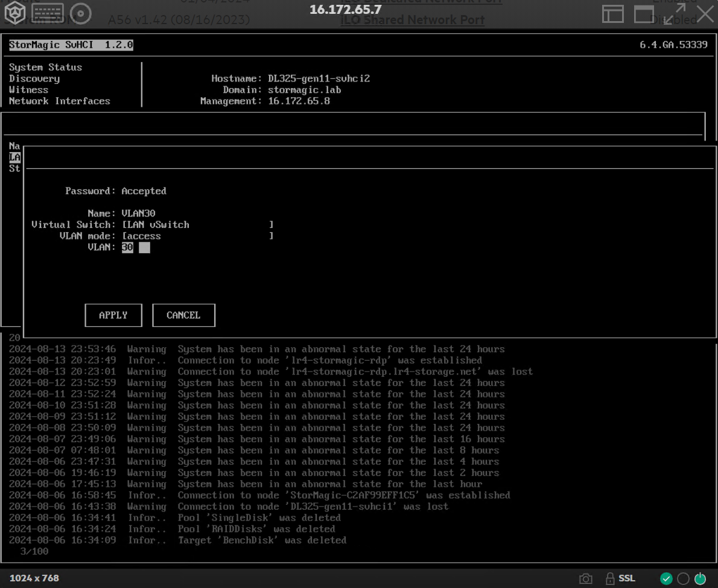The image size is (718, 588).
Task: Click the 2024-08-07 07:48:01 8 hours log entry
Action: pyautogui.click(x=254, y=450)
